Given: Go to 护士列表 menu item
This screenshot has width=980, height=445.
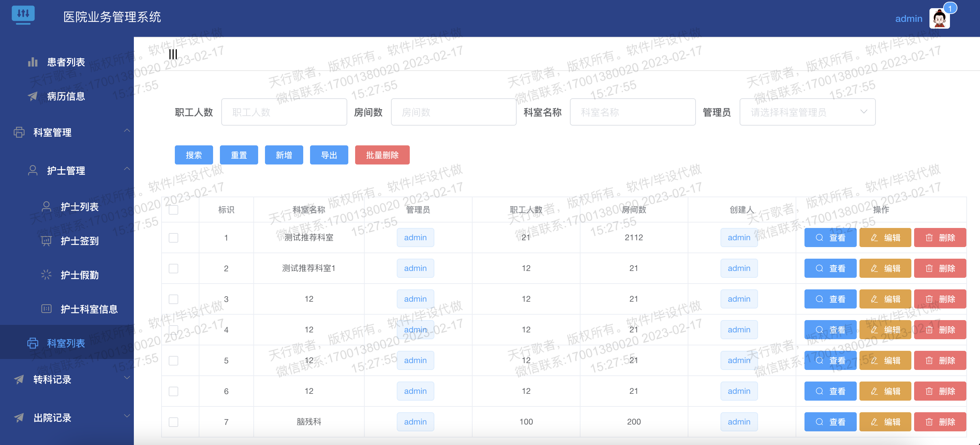Looking at the screenshot, I should [x=79, y=206].
